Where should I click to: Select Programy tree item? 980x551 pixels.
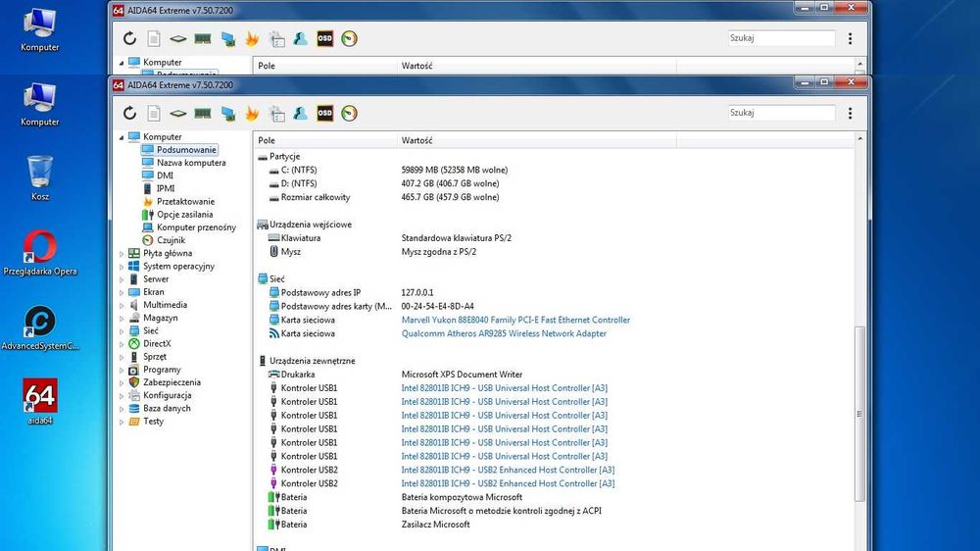click(x=162, y=370)
